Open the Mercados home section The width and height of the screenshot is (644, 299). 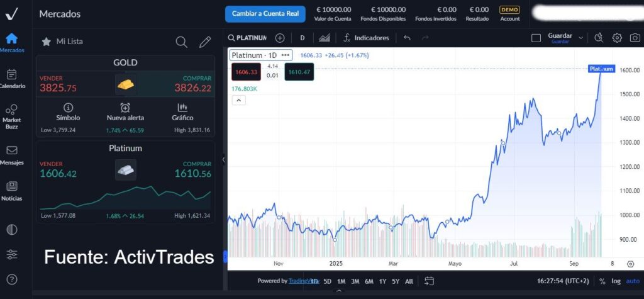tap(11, 43)
